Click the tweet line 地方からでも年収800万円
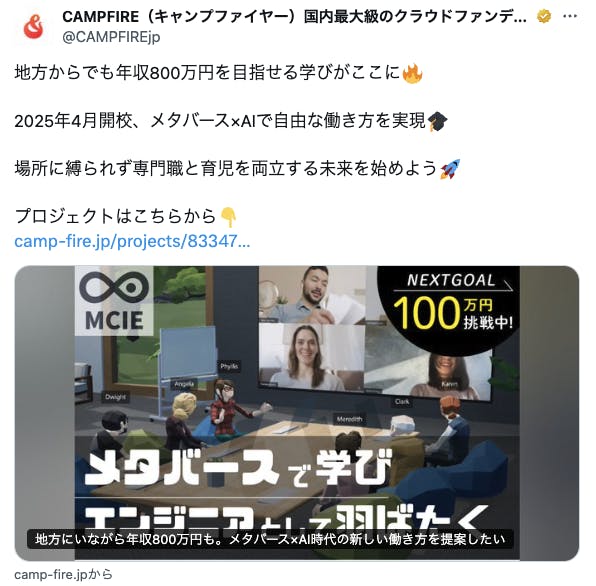The height and width of the screenshot is (586, 596). pyautogui.click(x=219, y=73)
